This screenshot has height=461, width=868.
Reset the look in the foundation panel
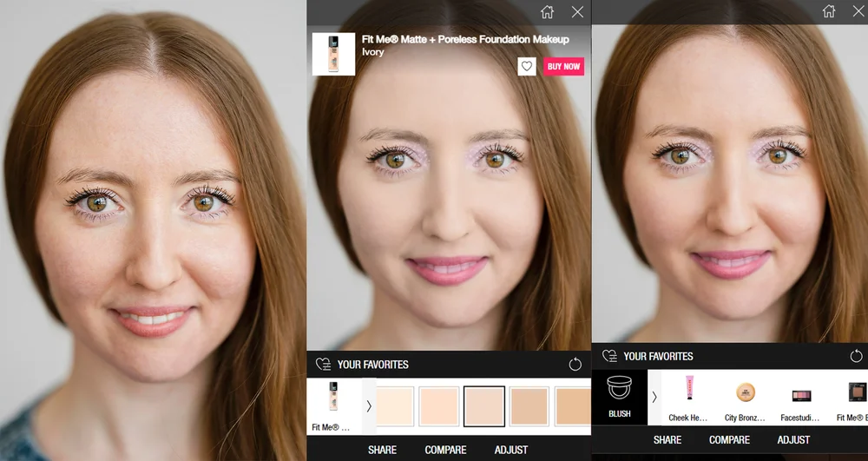tap(575, 364)
